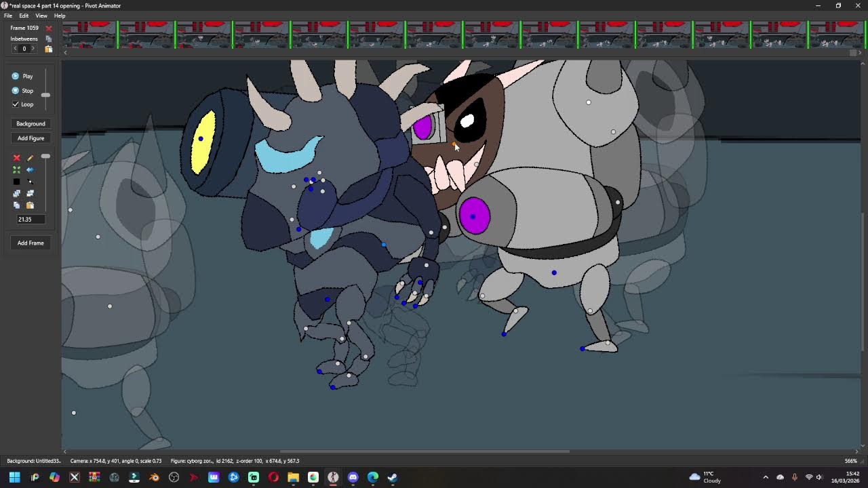Open the View menu
The width and height of the screenshot is (868, 488).
[x=41, y=16]
